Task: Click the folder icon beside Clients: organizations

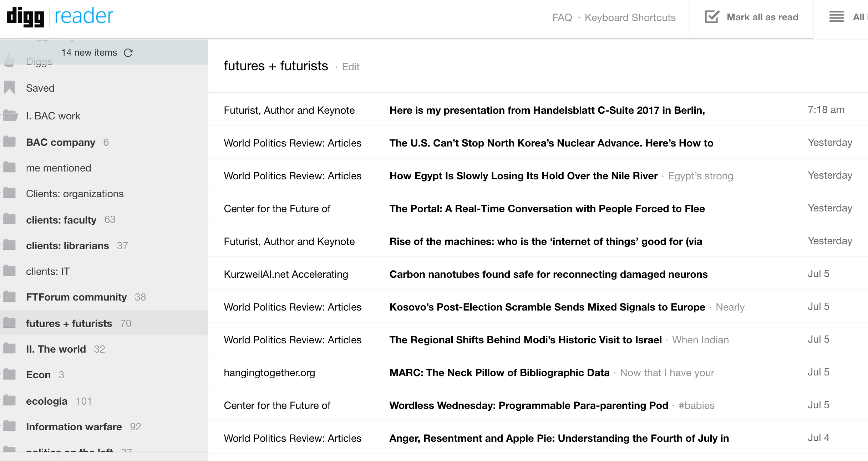Action: coord(9,193)
